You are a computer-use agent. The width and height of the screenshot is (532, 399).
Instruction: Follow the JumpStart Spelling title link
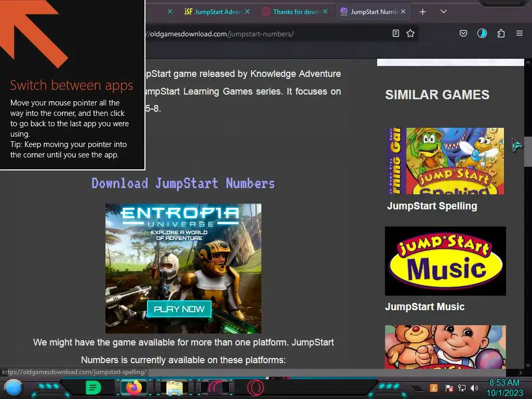point(432,206)
